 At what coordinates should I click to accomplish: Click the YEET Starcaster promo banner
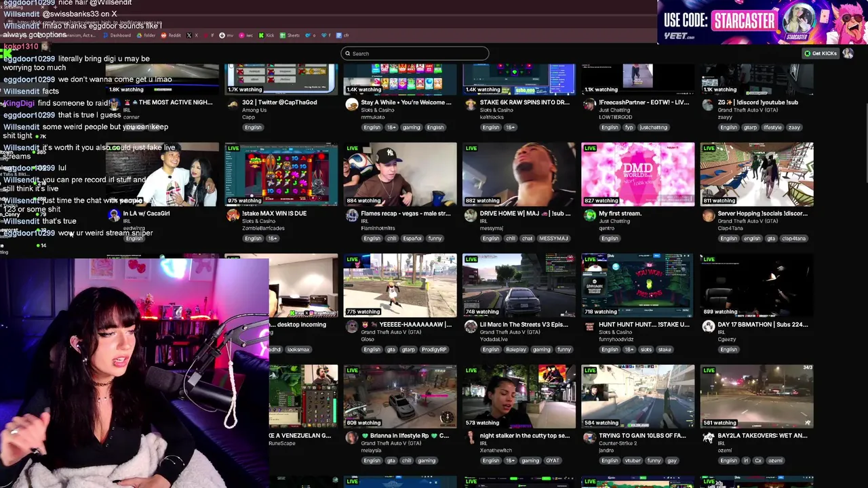(x=762, y=22)
